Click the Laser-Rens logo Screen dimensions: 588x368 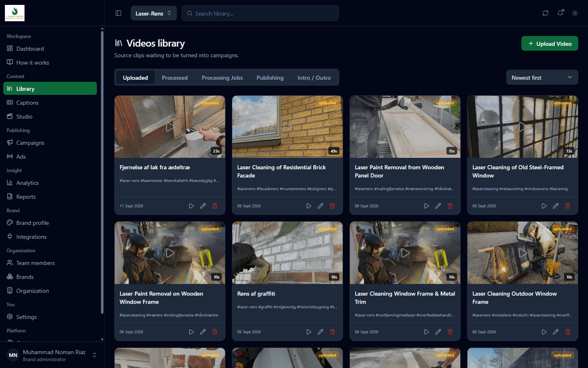15,13
